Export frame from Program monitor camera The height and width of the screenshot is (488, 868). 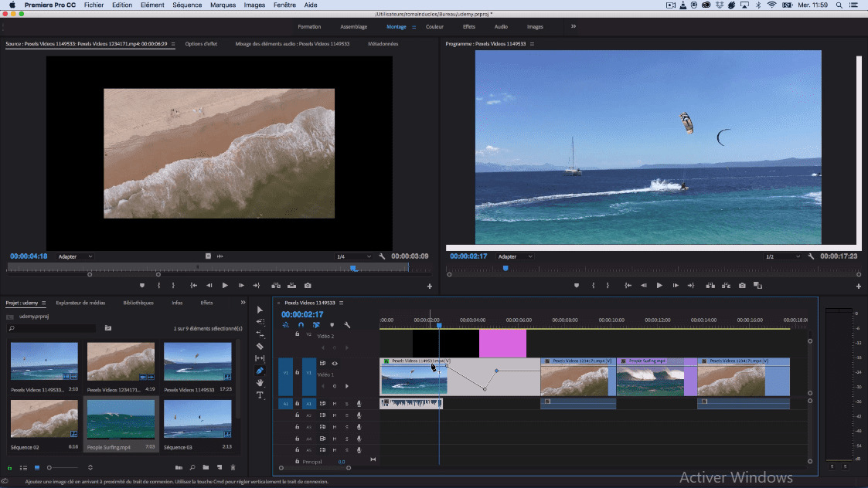(742, 286)
